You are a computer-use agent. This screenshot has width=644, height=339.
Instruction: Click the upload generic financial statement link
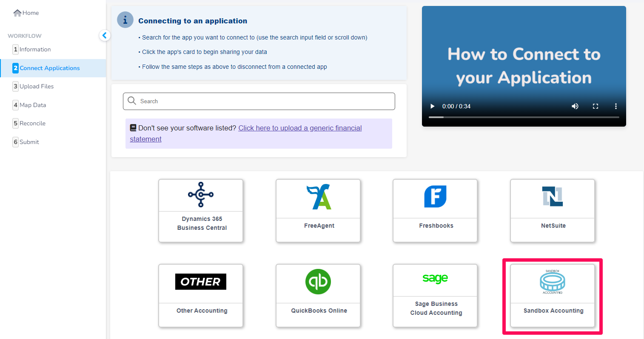246,133
